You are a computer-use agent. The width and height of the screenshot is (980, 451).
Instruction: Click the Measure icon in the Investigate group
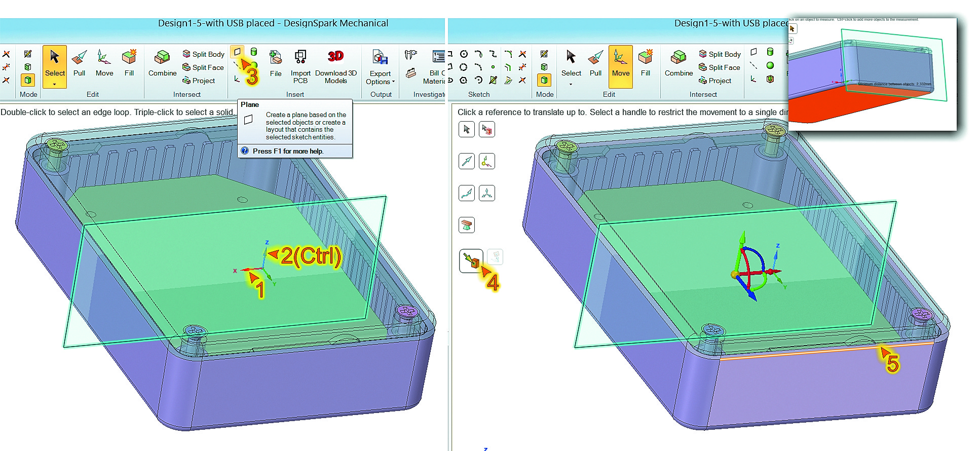[x=410, y=54]
